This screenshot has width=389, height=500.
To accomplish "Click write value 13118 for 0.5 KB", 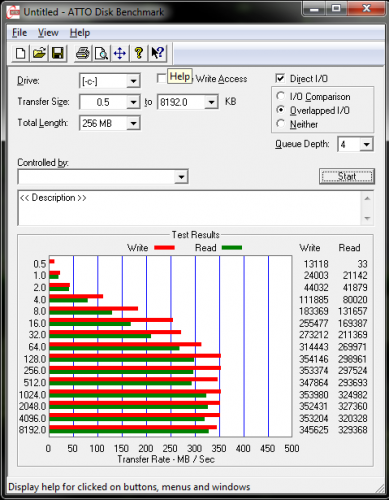I will coord(316,264).
